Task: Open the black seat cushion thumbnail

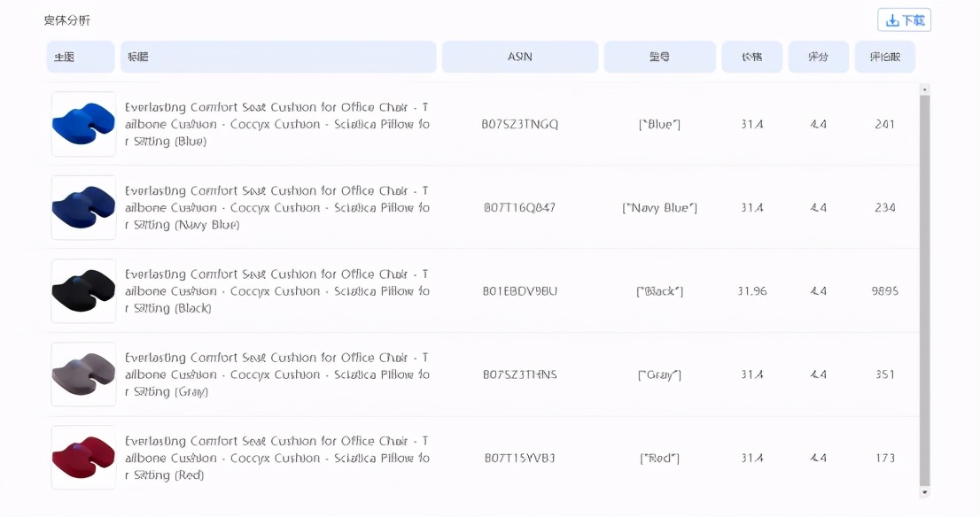Action: (83, 290)
